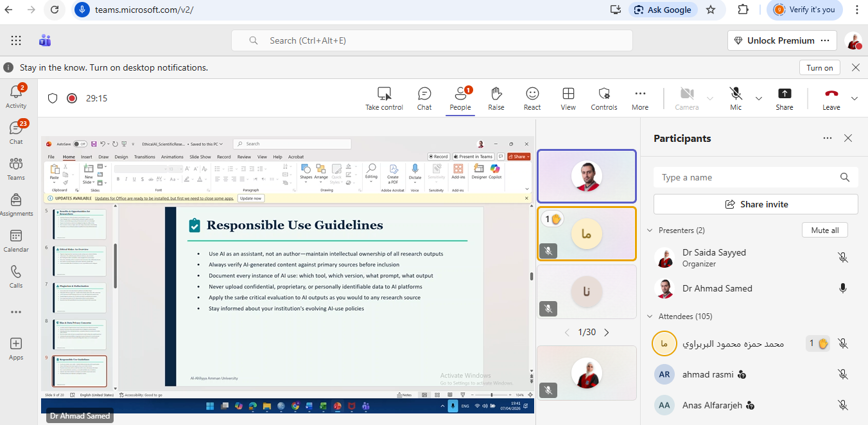The height and width of the screenshot is (425, 868).
Task: Click the Mute all button
Action: 824,230
